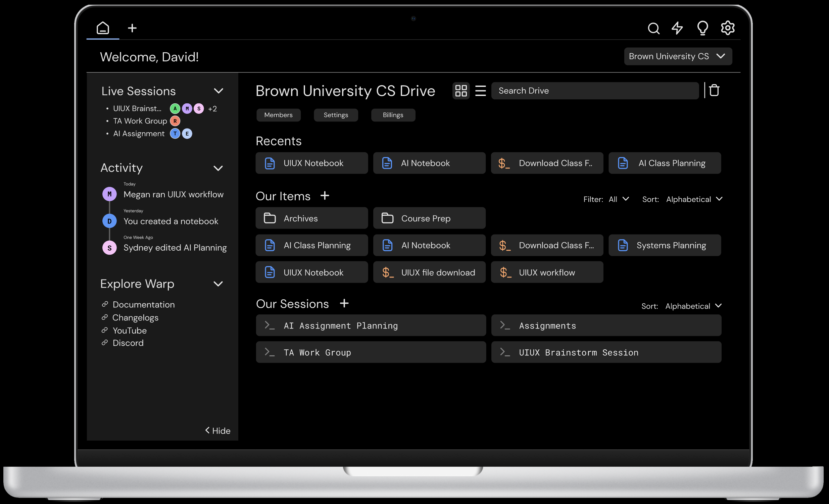Open the Systems Planning notebook
Viewport: 829px width, 504px height.
[665, 245]
